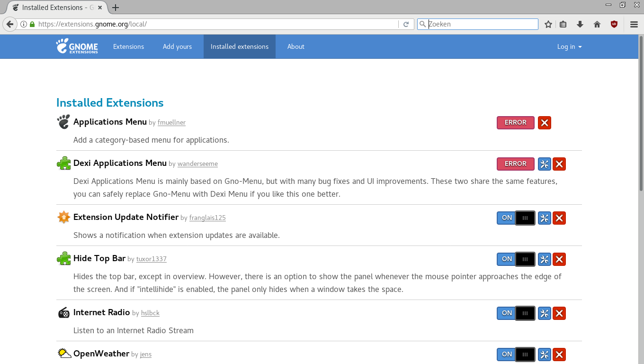Uninstall Dexi Applications Menu extension
This screenshot has height=364, width=644.
[559, 164]
